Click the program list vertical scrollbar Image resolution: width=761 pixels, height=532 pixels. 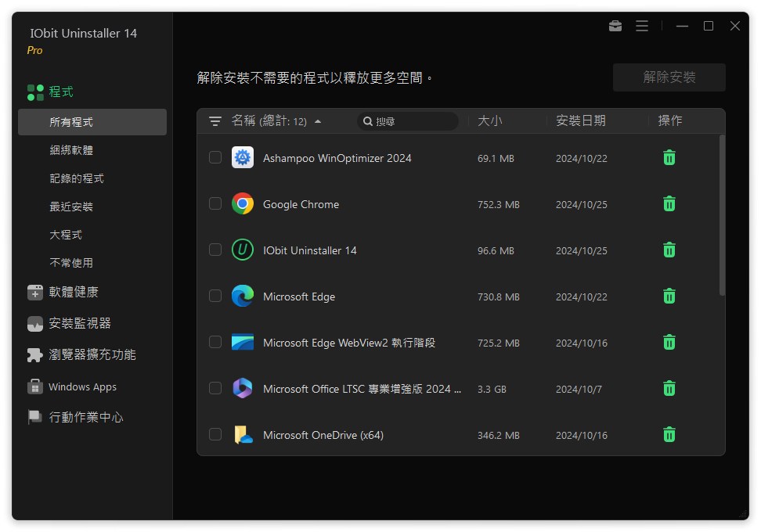click(722, 215)
